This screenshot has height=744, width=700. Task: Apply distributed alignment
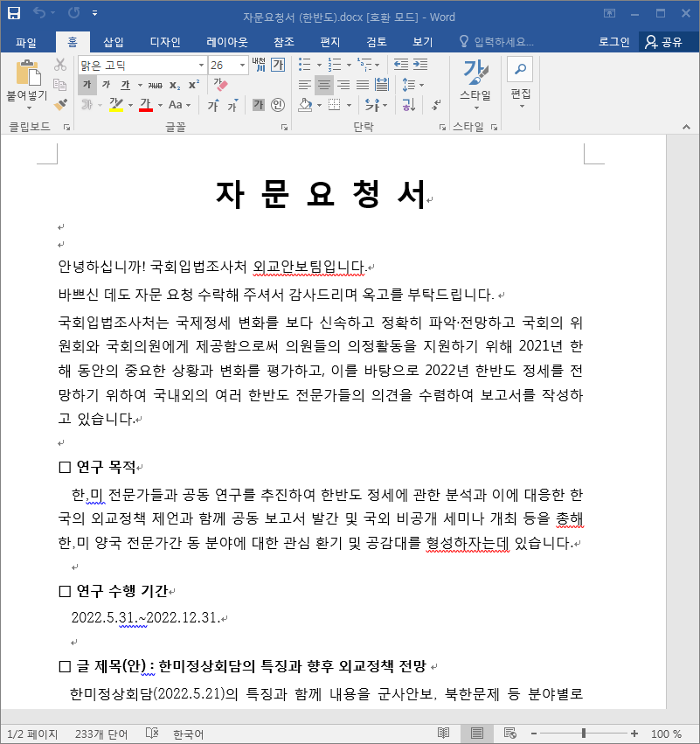pos(382,85)
